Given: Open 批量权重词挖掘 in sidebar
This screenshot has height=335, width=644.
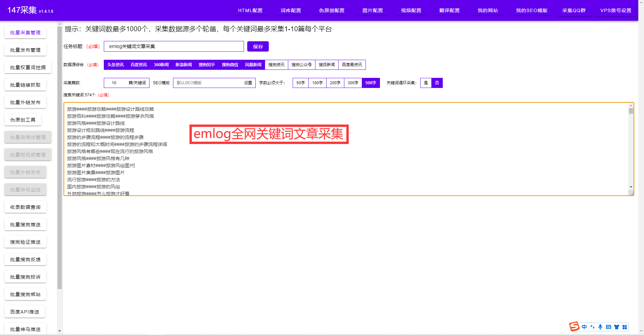Looking at the screenshot, I should 28,67.
